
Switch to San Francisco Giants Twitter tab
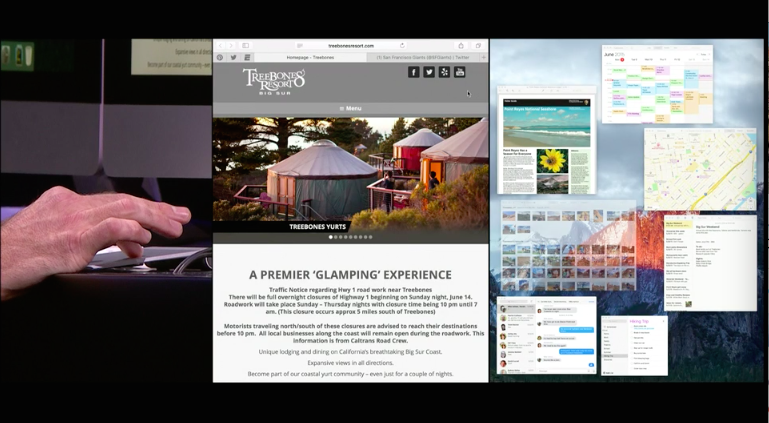tap(423, 57)
